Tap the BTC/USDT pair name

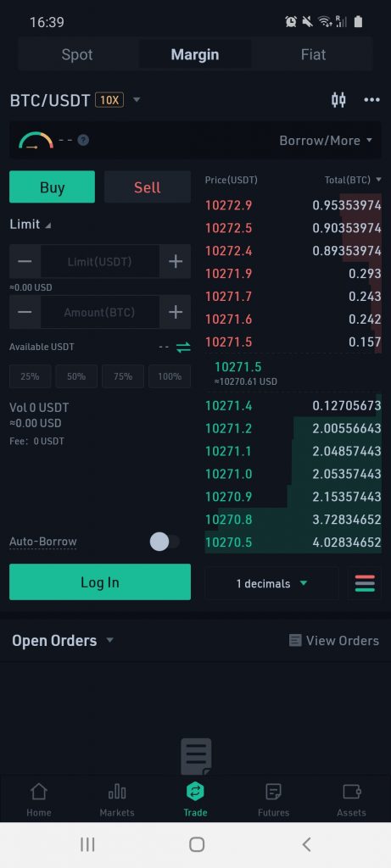pos(50,100)
